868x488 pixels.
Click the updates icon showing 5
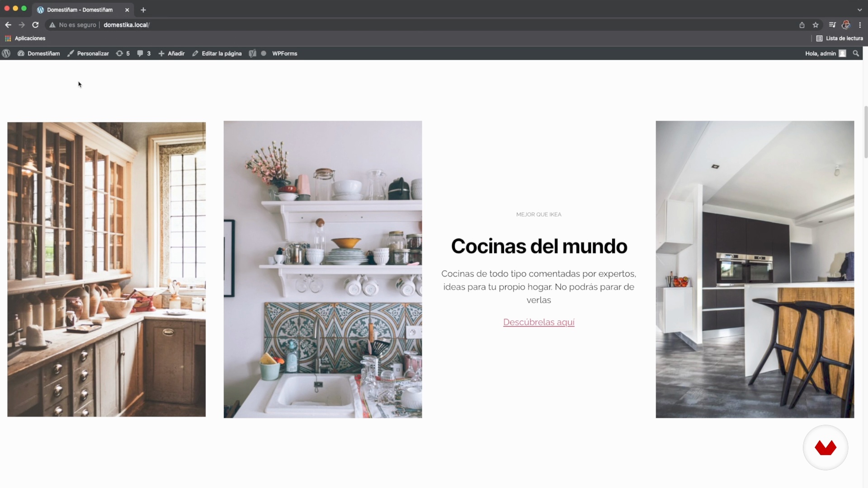pos(123,53)
